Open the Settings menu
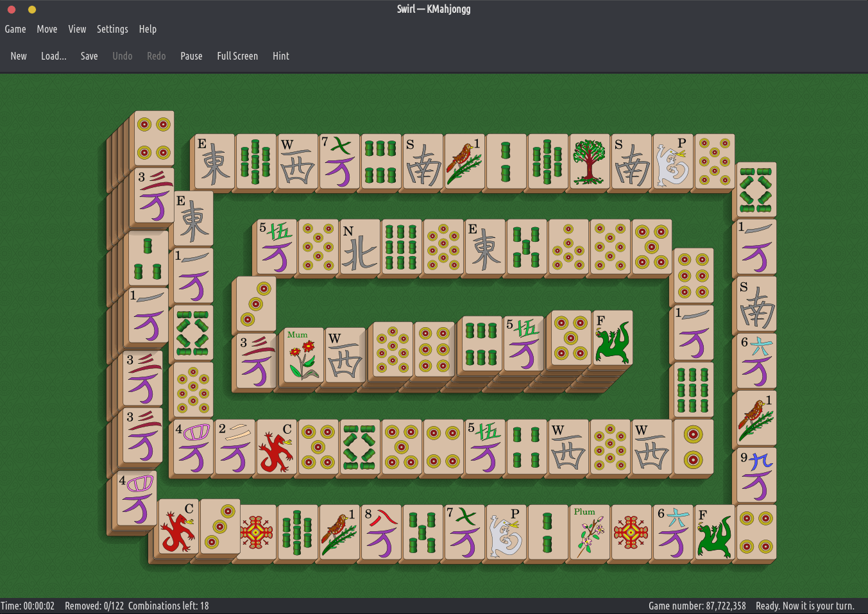The width and height of the screenshot is (868, 614). [x=112, y=29]
